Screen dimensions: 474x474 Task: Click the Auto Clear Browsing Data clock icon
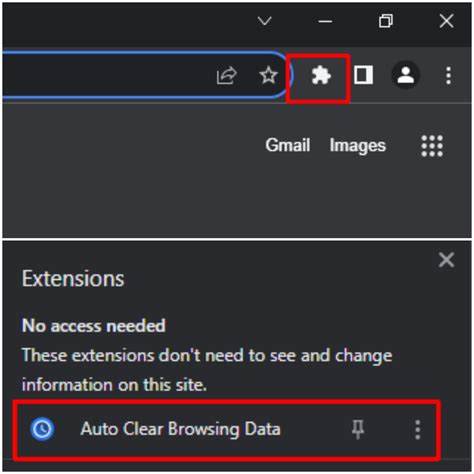click(x=42, y=429)
